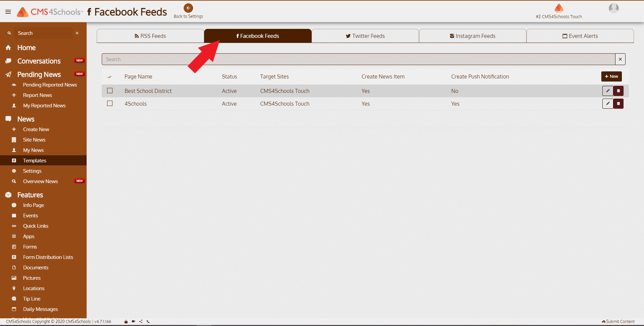Go to the Event Alerts tab

click(580, 36)
